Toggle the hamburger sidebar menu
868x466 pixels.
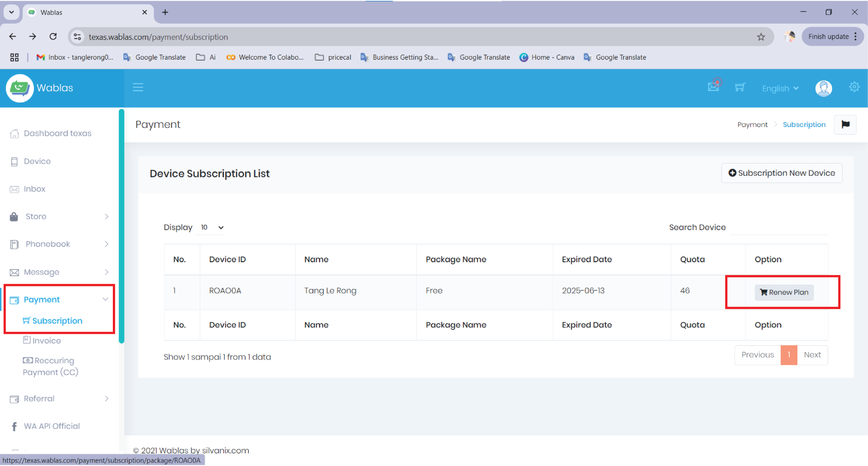coord(138,87)
